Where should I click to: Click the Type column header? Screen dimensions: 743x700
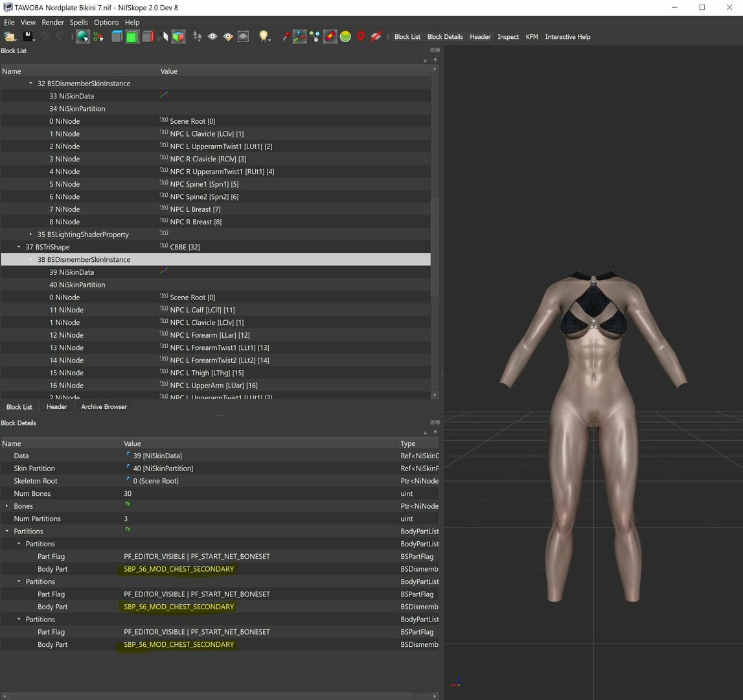click(x=419, y=443)
